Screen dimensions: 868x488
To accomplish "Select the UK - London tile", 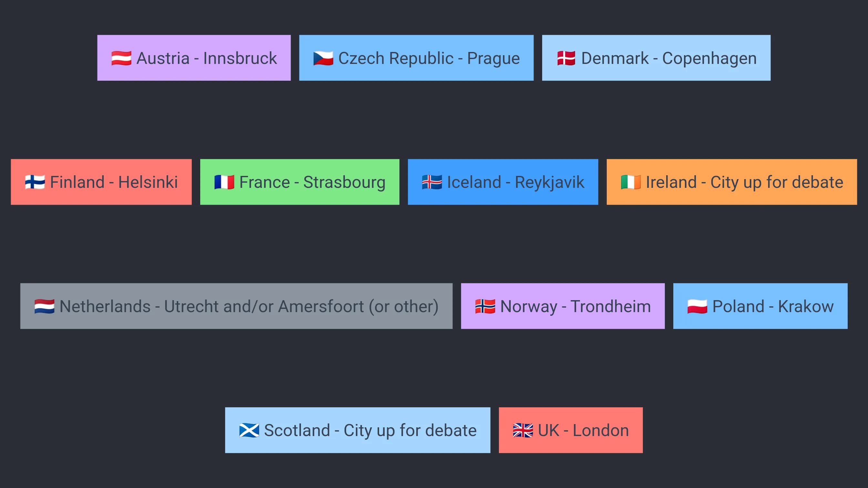I will [x=571, y=430].
